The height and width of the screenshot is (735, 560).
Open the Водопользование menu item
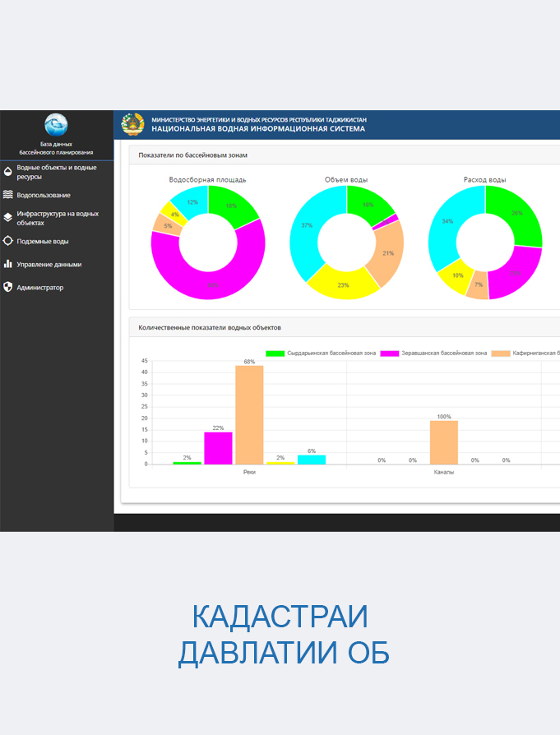(x=44, y=196)
